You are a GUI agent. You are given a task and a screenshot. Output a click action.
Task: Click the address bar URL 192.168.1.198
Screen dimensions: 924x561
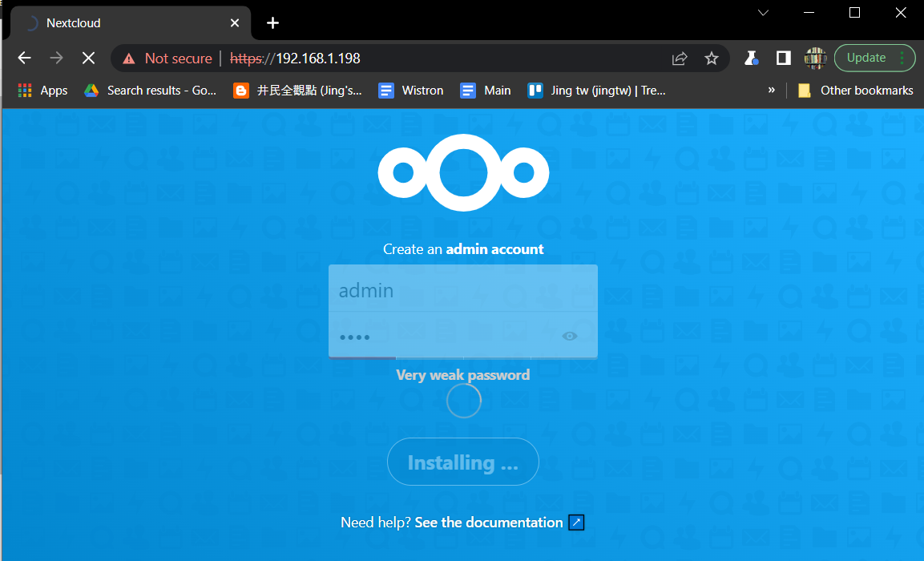(x=318, y=59)
